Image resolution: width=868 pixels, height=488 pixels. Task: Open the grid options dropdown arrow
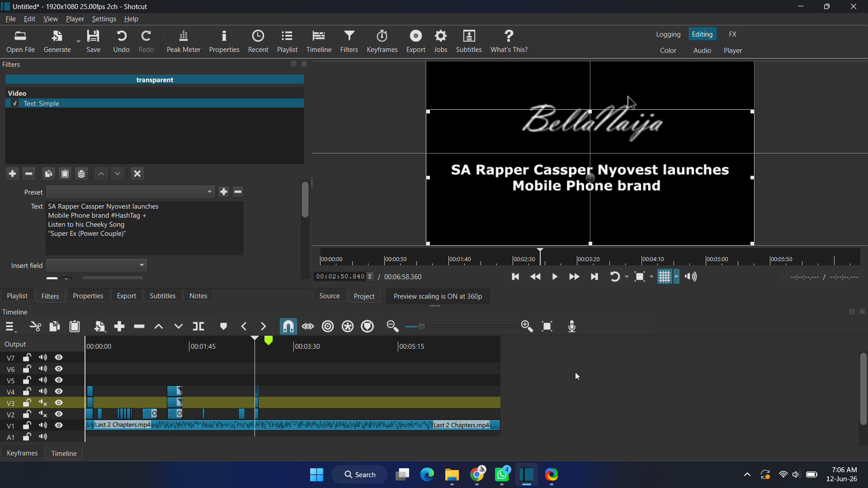tap(676, 277)
